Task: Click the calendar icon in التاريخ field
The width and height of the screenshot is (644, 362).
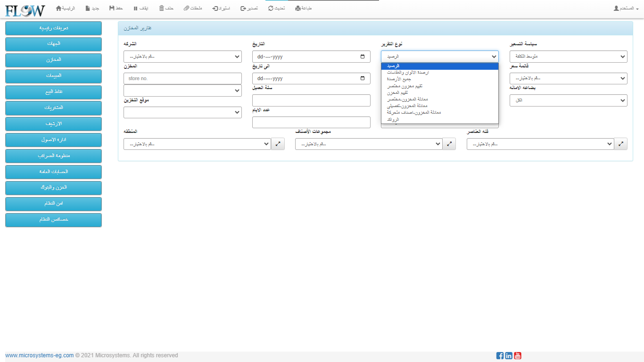Action: click(x=362, y=57)
